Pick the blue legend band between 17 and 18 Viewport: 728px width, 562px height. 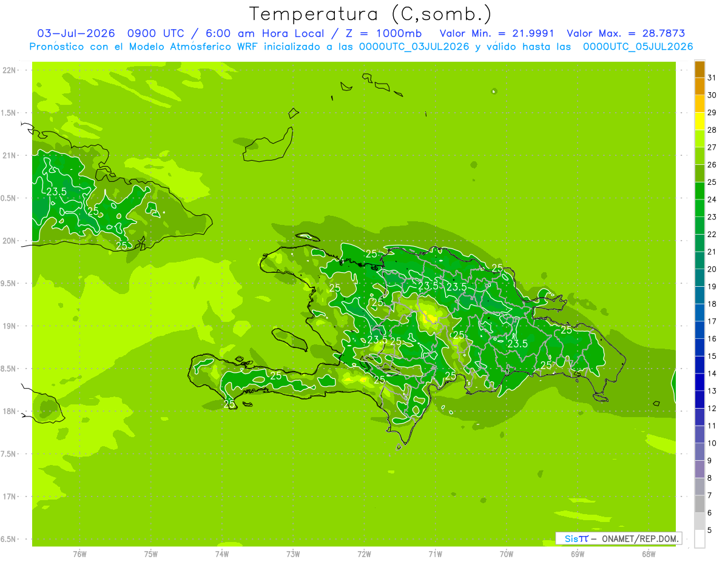pyautogui.click(x=699, y=312)
